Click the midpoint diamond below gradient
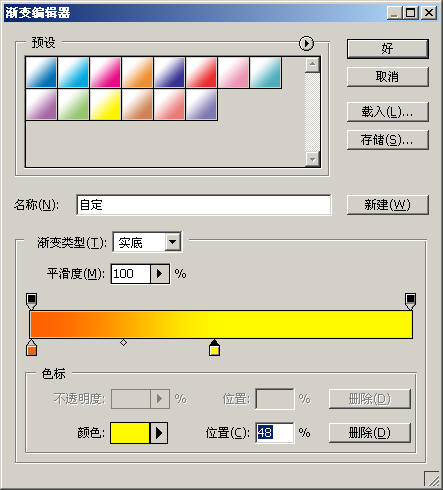 point(123,342)
